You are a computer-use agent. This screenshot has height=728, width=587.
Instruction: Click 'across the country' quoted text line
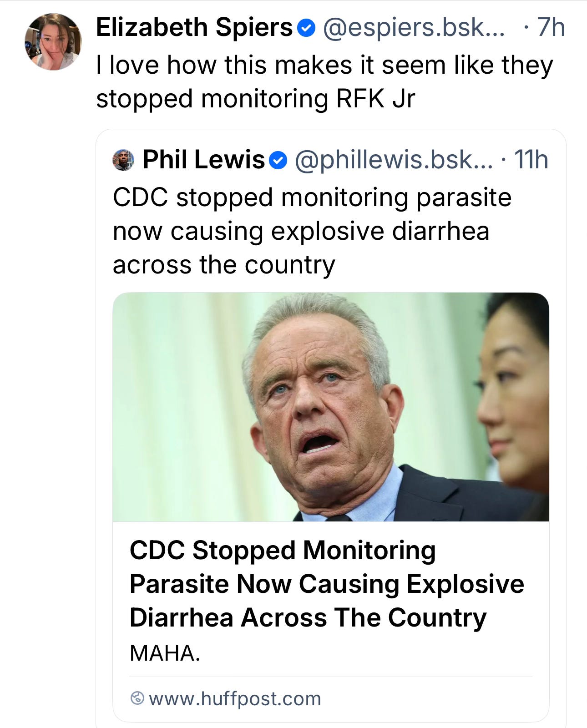pyautogui.click(x=224, y=265)
